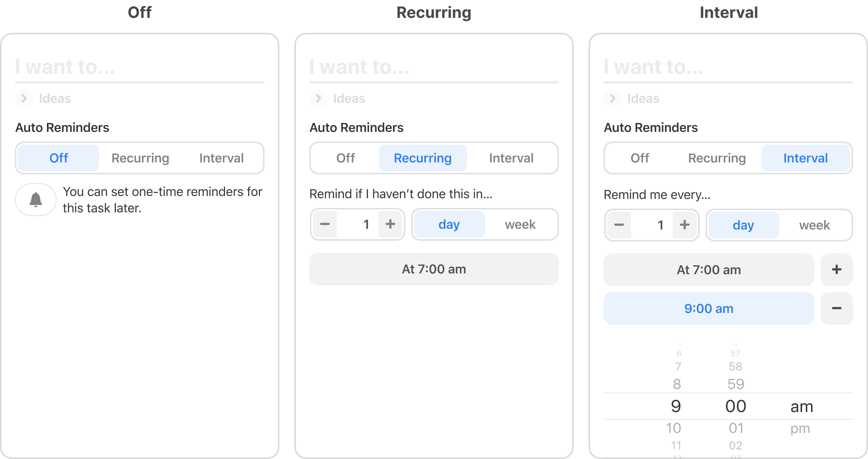The width and height of the screenshot is (868, 459).
Task: Choose day unit in Recurring panel
Action: pyautogui.click(x=449, y=224)
